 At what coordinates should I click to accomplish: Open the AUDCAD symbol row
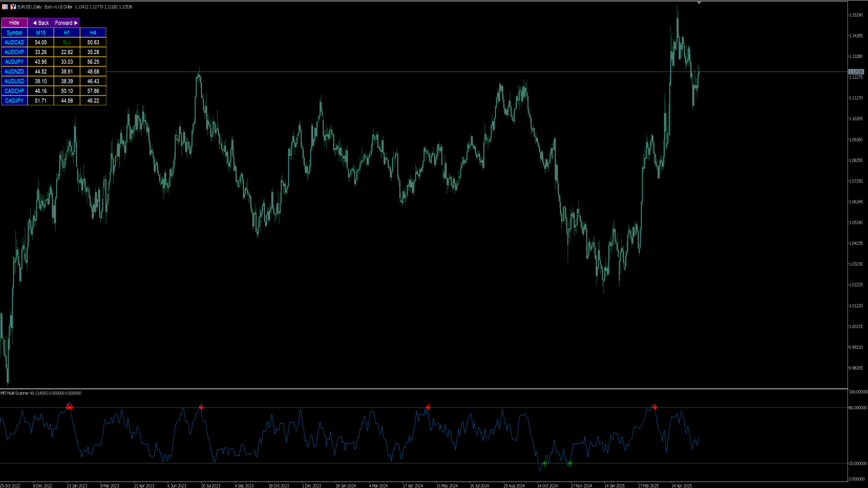(x=14, y=42)
